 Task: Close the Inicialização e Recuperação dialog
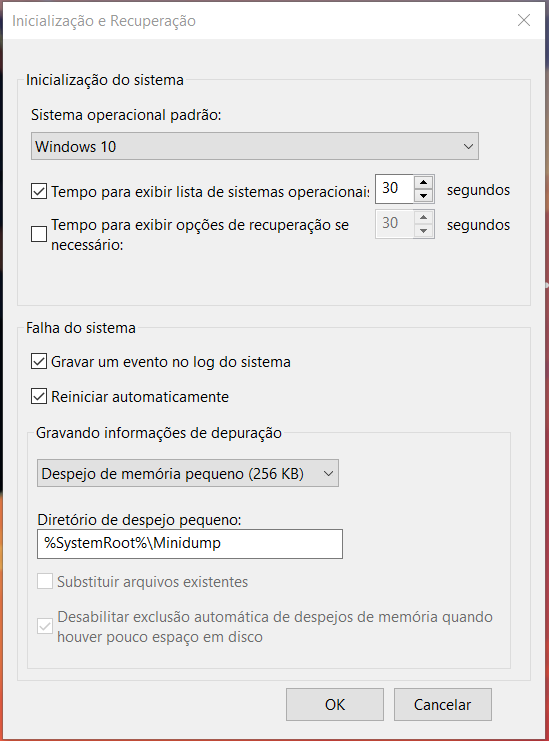(x=523, y=20)
